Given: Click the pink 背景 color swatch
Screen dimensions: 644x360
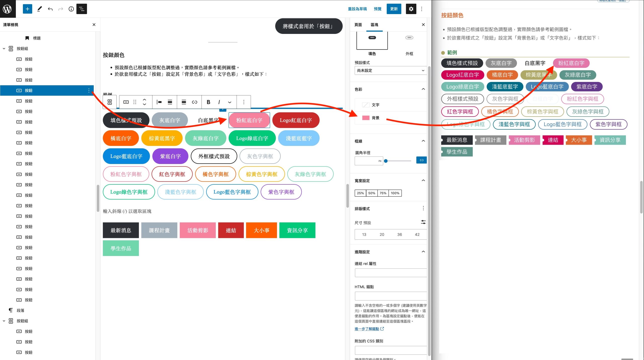Looking at the screenshot, I should [x=366, y=118].
